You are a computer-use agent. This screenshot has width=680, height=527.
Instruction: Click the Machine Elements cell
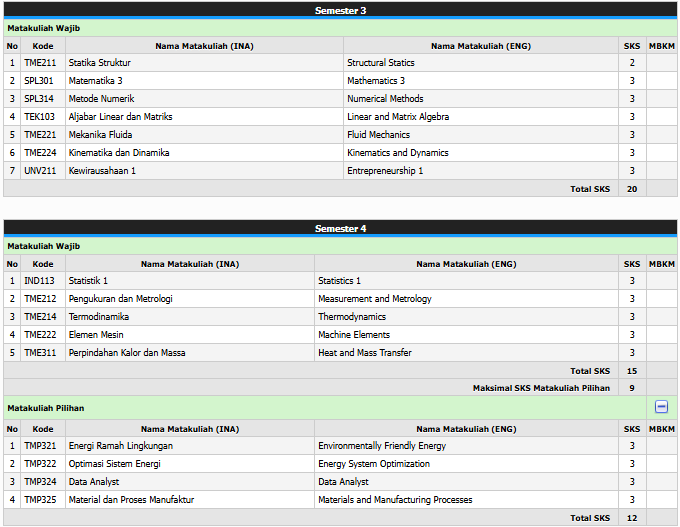tap(354, 335)
